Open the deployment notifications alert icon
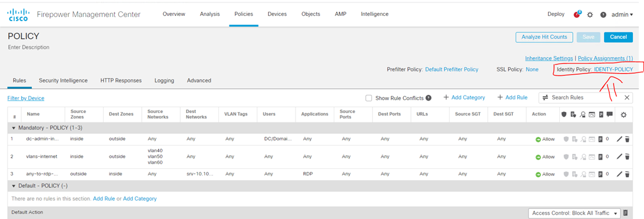This screenshot has height=219, width=644. [x=577, y=14]
